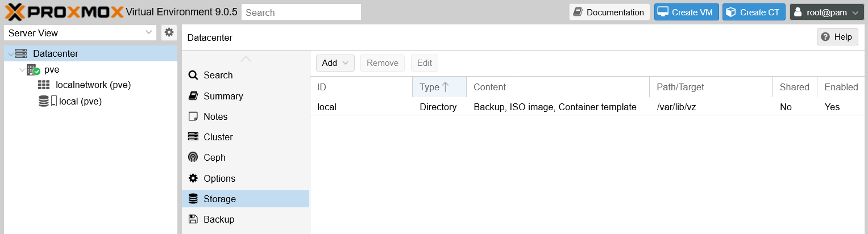Click the storage icon of local (pve)
Viewport: 868px width, 234px height.
click(48, 101)
